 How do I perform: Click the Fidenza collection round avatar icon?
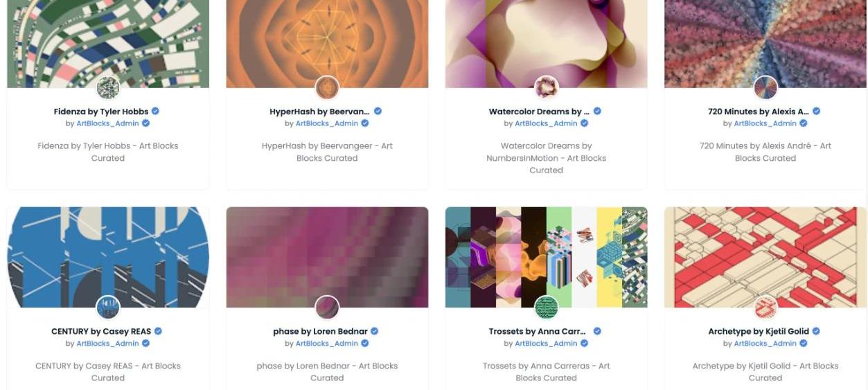click(108, 88)
